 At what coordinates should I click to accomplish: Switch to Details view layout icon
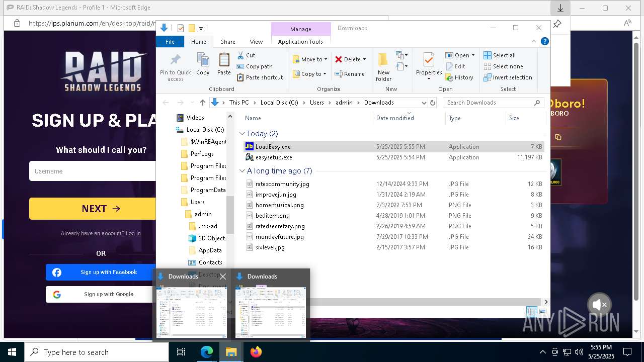point(531,312)
